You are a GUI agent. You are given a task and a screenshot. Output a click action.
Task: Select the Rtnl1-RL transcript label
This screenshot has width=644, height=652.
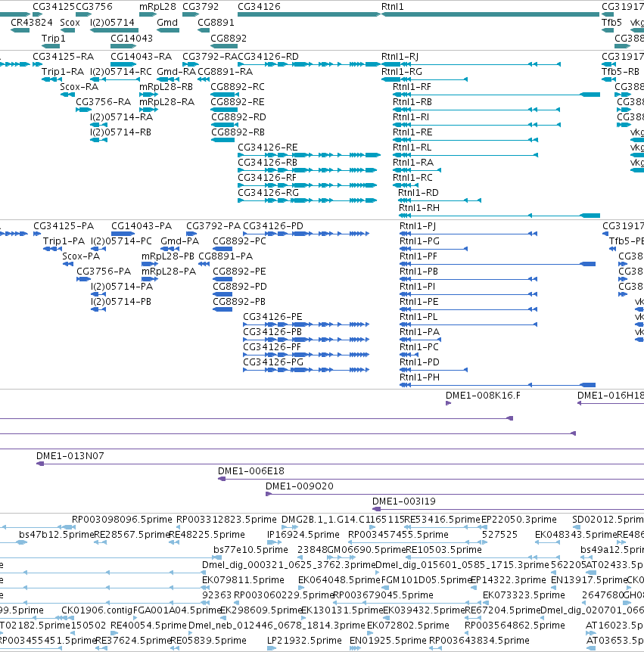[x=412, y=147]
